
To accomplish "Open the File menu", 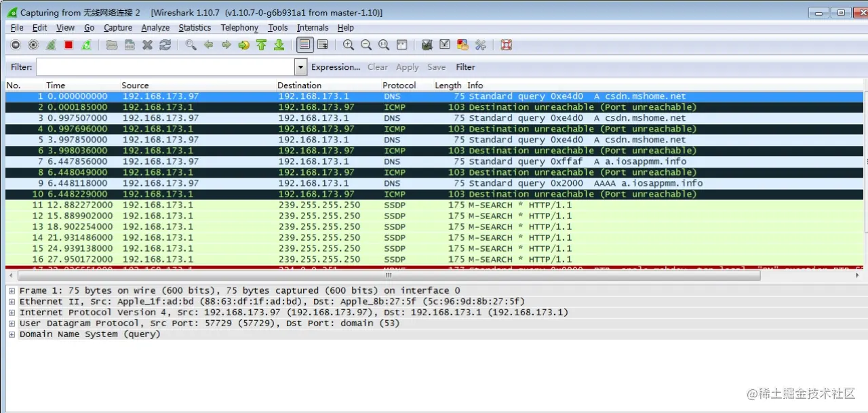I will click(17, 28).
